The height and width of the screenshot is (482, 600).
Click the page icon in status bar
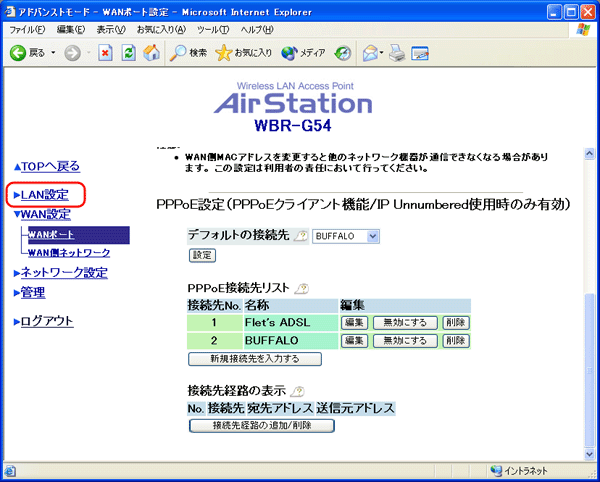pos(10,471)
